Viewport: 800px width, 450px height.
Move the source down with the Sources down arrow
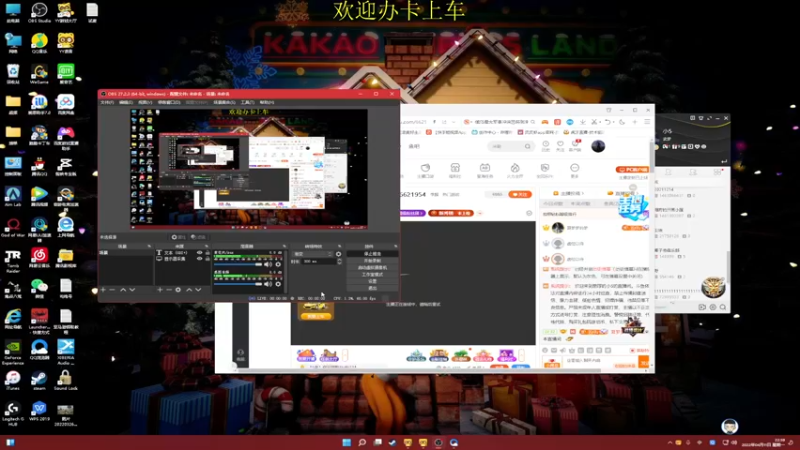pos(198,290)
